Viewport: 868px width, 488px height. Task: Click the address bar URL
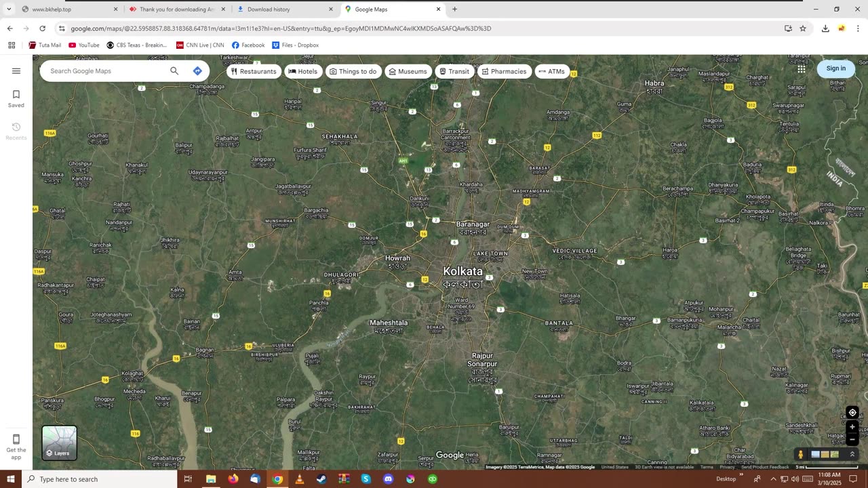[281, 28]
